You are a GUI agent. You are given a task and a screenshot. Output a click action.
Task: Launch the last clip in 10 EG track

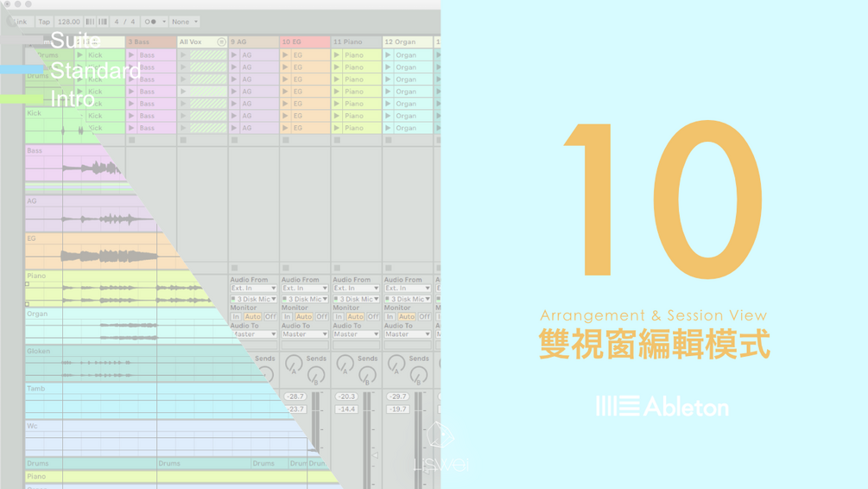tap(285, 128)
